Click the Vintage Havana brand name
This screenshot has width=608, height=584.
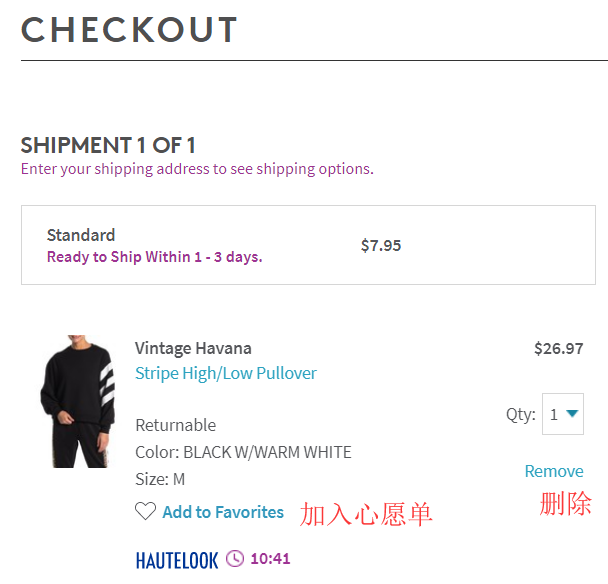[x=193, y=348]
